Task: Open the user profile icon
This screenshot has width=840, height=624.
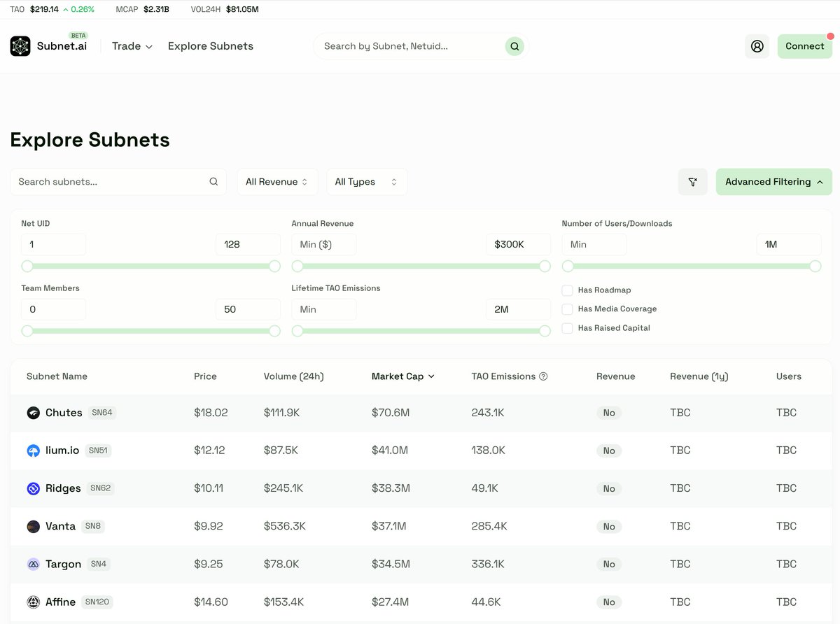Action: [757, 46]
